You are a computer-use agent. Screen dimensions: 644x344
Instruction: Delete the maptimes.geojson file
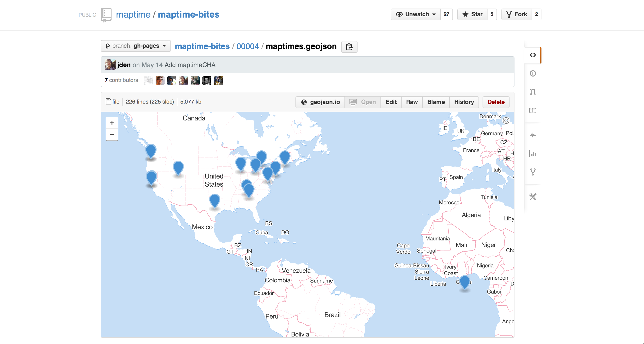coord(496,102)
